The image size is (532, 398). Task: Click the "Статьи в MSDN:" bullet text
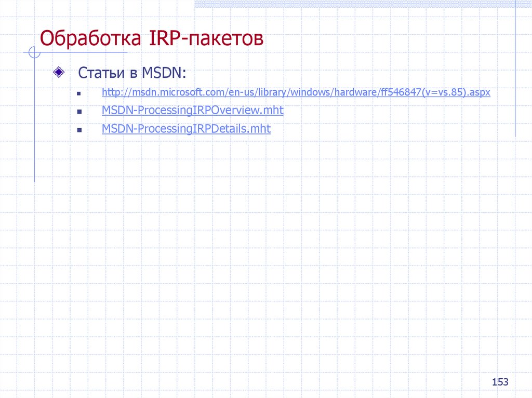(132, 73)
